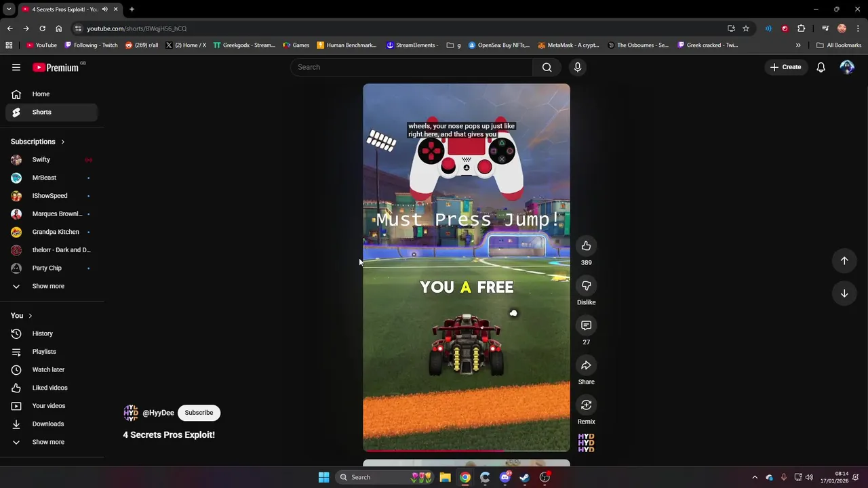868x488 pixels.
Task: Like this Short with the thumbs up
Action: [x=586, y=246]
